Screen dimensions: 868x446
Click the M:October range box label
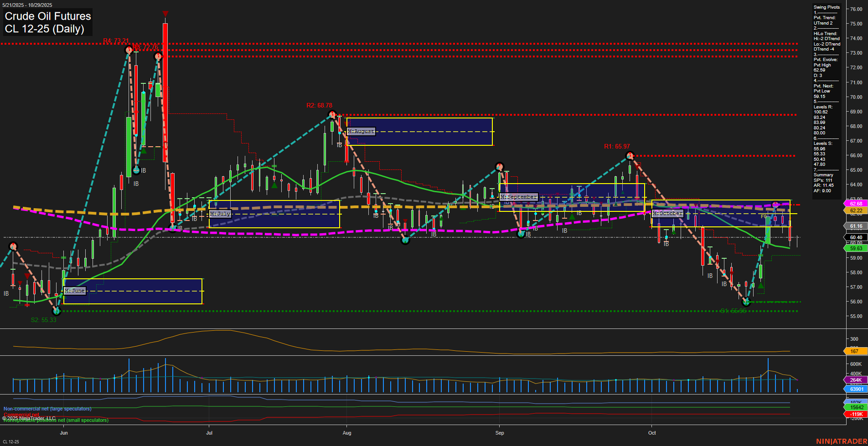point(667,213)
